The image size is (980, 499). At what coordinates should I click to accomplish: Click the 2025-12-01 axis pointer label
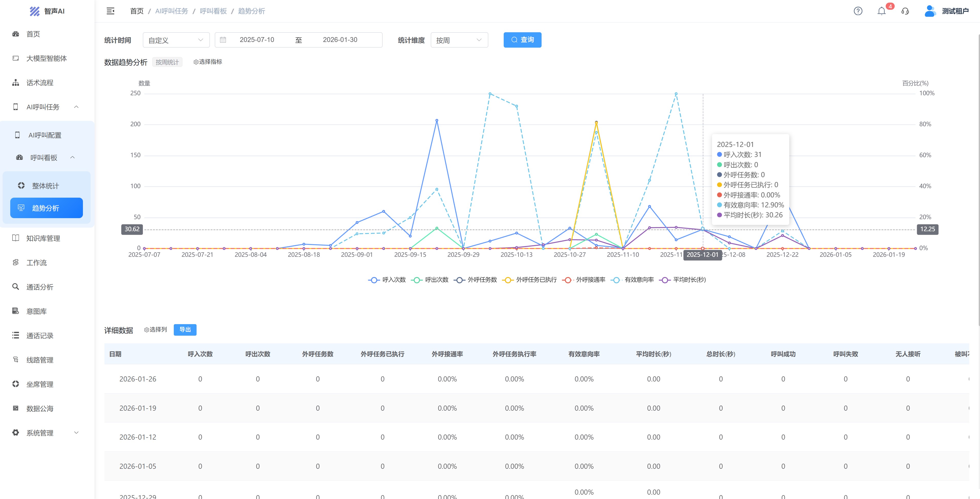point(703,255)
